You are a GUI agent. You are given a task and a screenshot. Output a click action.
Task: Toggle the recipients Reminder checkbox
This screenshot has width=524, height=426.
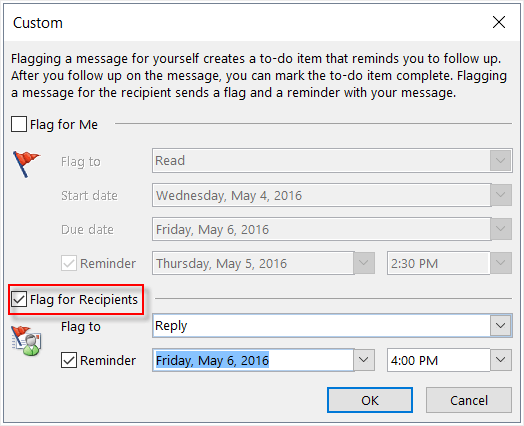[69, 360]
